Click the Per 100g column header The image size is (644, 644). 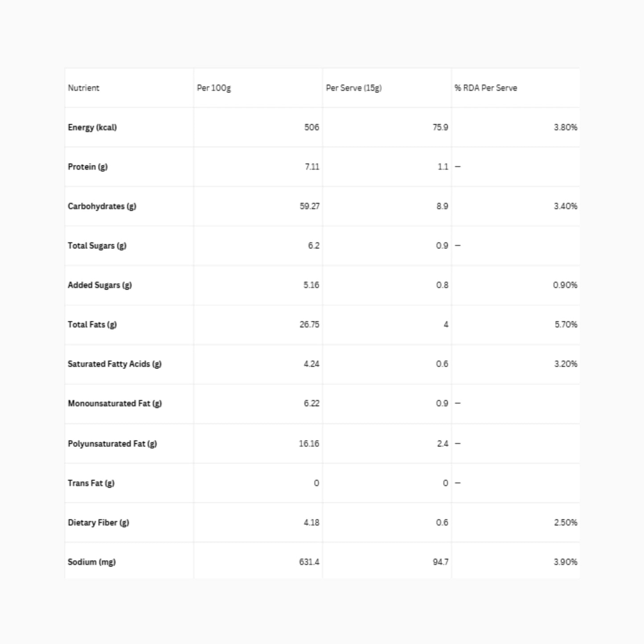pyautogui.click(x=214, y=88)
